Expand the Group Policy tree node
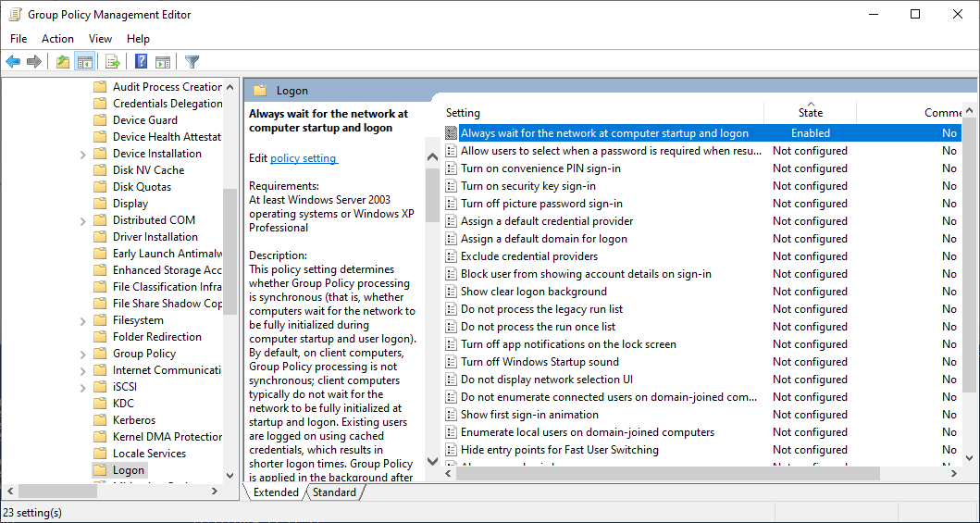 click(x=83, y=354)
